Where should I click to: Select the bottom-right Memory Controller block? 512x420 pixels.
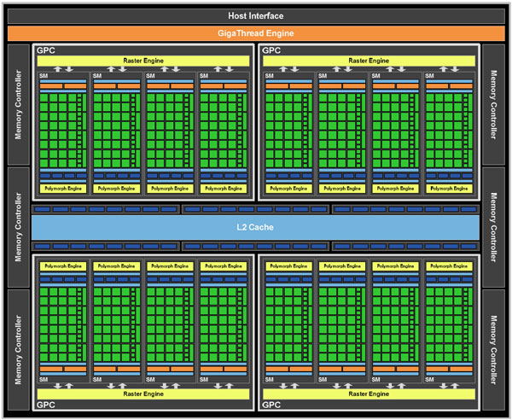point(493,350)
